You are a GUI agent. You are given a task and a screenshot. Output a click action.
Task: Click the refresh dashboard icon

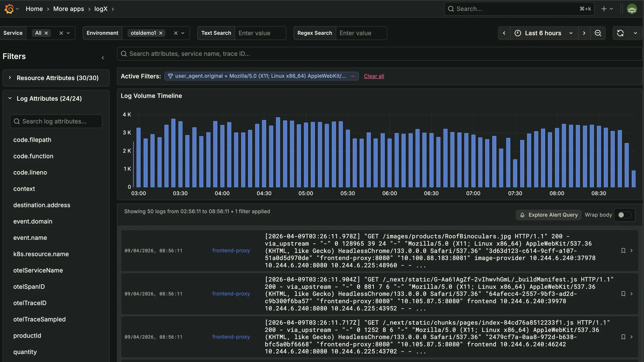(x=620, y=33)
